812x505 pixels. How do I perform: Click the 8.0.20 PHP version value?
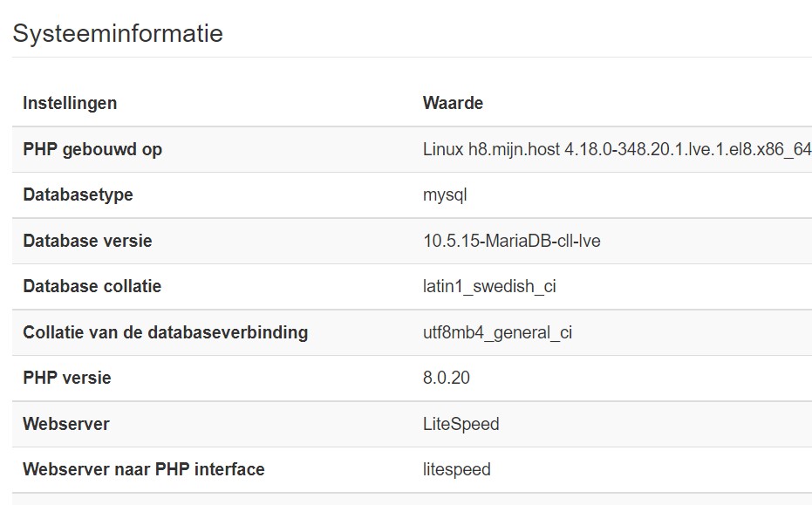pyautogui.click(x=447, y=379)
